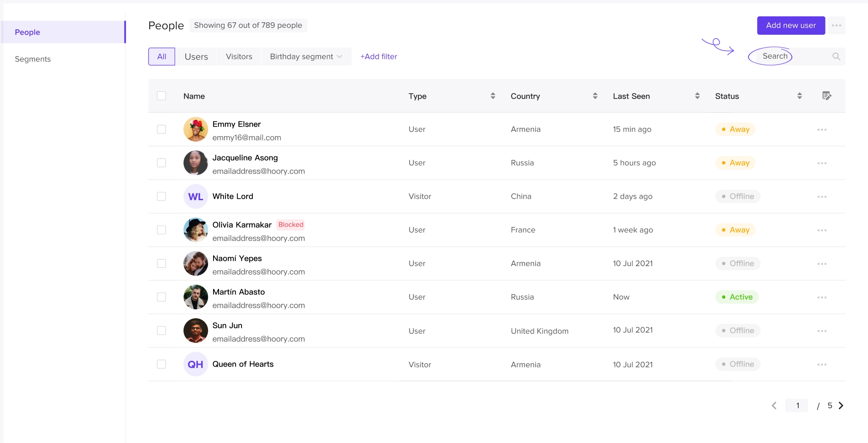Click Martín Abasto's avatar photo
Image resolution: width=868 pixels, height=443 pixels.
[196, 297]
